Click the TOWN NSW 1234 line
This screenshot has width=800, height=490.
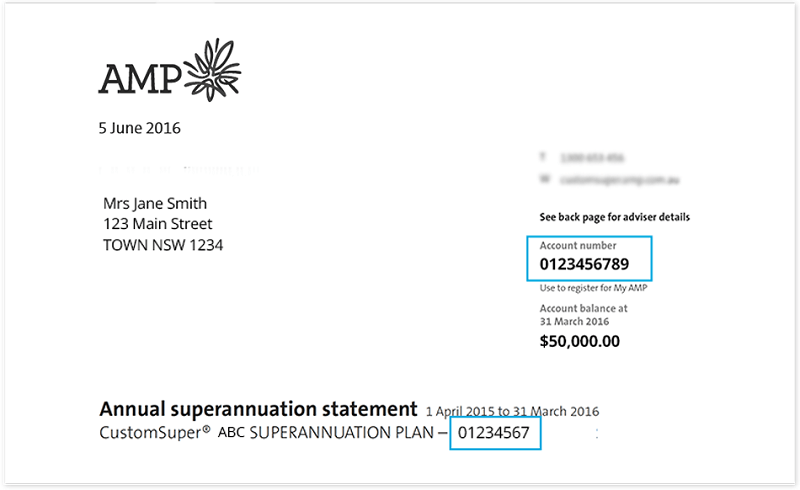coord(163,246)
